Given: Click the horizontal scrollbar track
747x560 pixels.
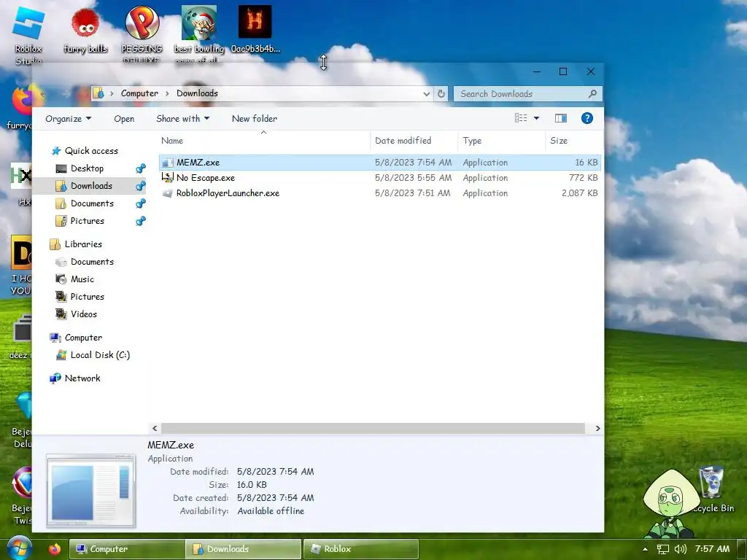Looking at the screenshot, I should [373, 428].
